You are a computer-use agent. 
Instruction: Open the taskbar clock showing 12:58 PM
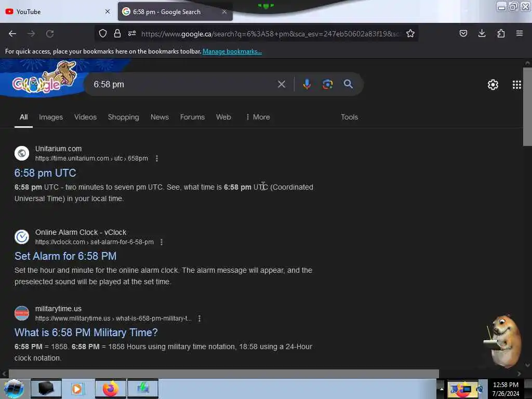point(506,389)
